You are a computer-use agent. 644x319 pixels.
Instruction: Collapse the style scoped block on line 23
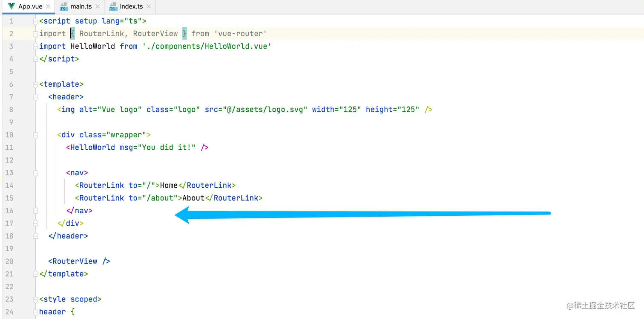pos(36,299)
